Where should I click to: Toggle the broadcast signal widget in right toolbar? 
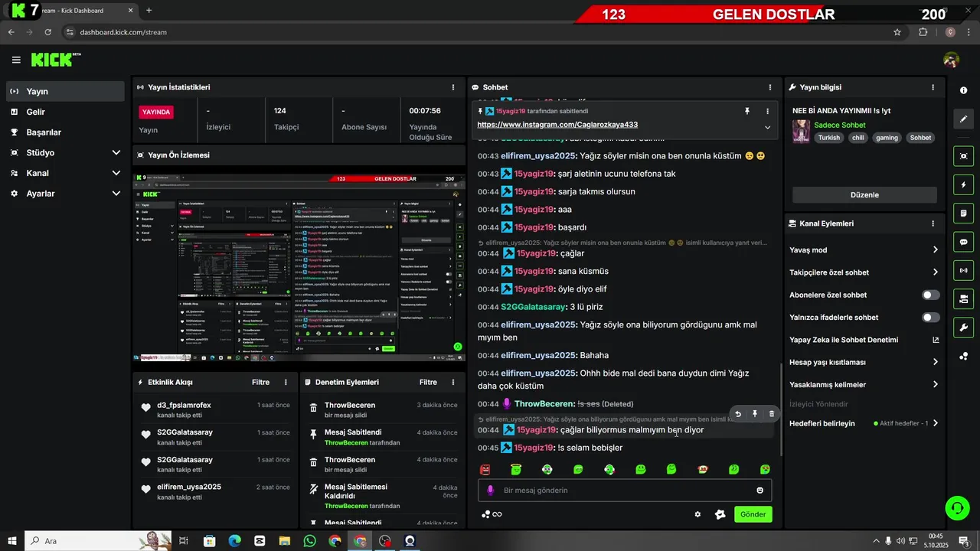[963, 270]
